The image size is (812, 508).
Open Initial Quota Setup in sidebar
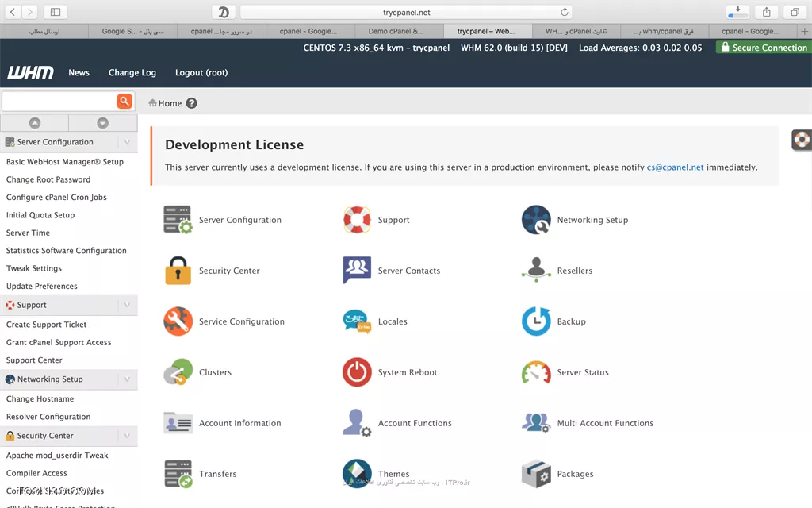click(x=40, y=215)
